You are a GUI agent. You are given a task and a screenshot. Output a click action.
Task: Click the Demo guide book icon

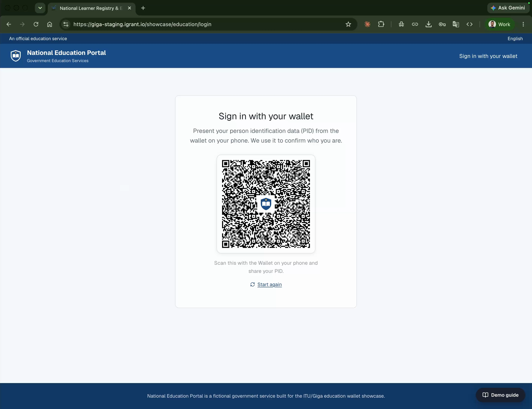tap(485, 395)
